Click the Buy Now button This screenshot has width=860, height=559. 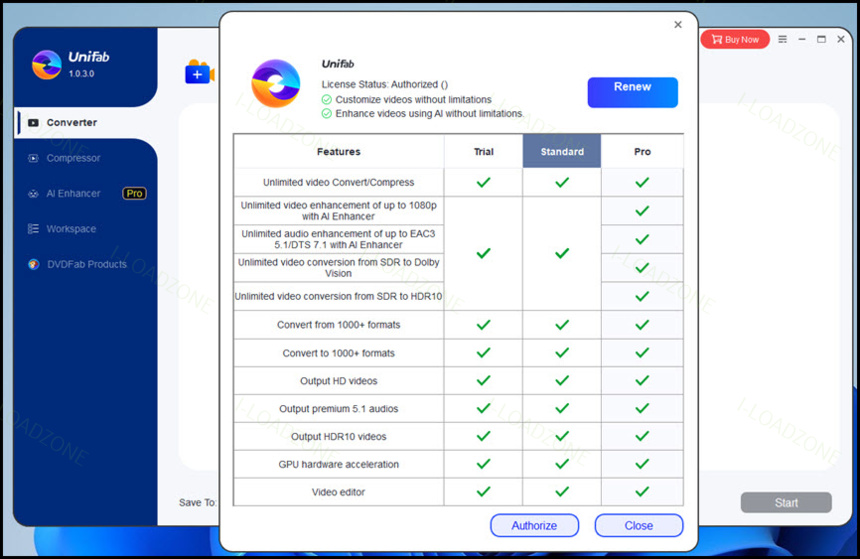point(735,39)
